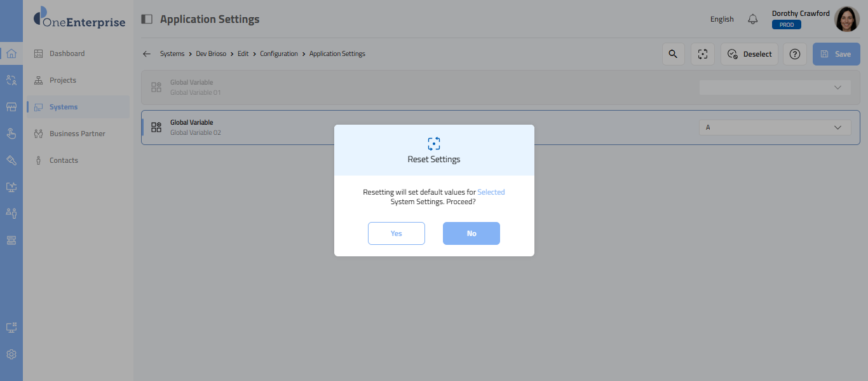Toggle the sidebar panel collapse icon
The width and height of the screenshot is (868, 381).
(x=147, y=19)
